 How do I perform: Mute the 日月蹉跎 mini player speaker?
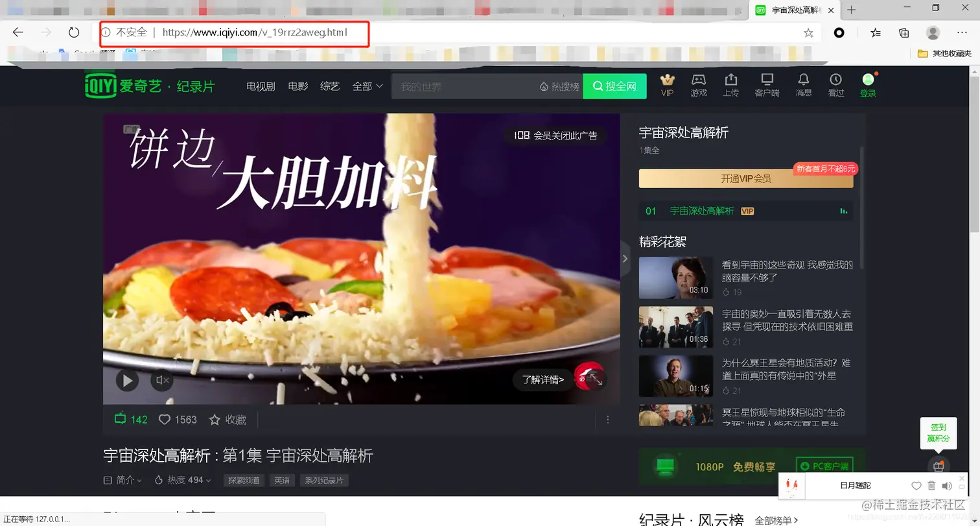[947, 485]
